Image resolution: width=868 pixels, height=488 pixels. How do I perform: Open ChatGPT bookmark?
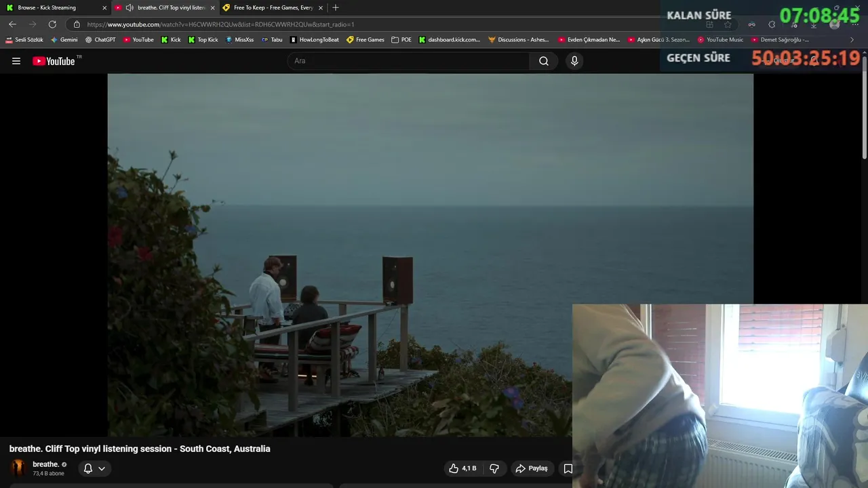[x=100, y=40]
